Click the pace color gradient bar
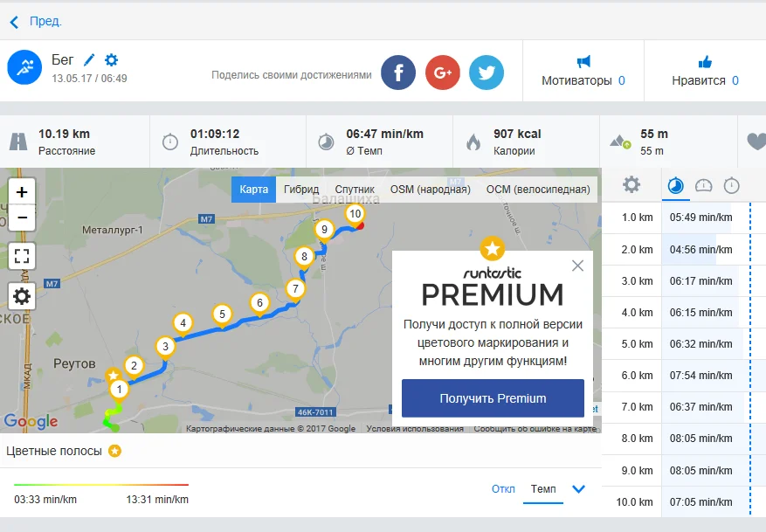The image size is (766, 532). coord(101,485)
